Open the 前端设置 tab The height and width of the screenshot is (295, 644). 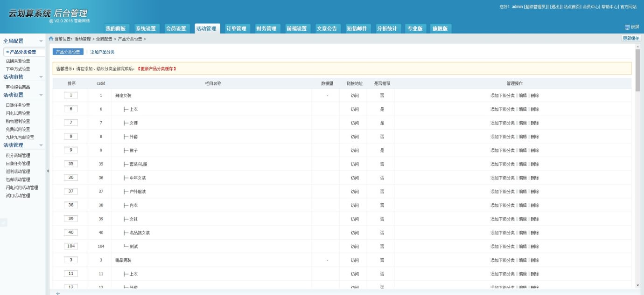(x=297, y=28)
